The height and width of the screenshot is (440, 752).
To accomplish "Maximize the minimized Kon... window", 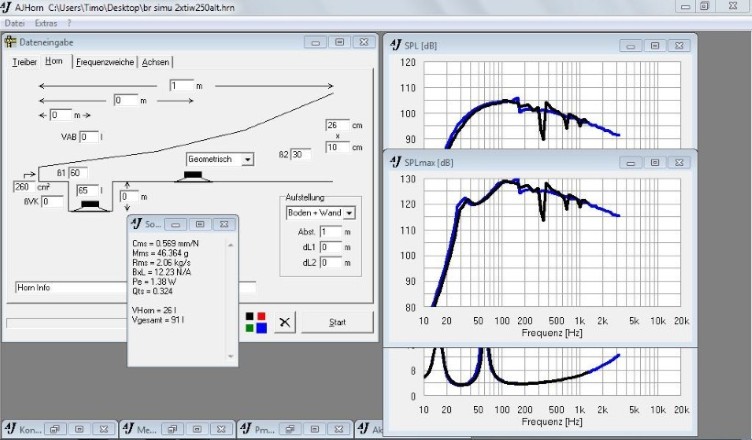I will point(79,429).
